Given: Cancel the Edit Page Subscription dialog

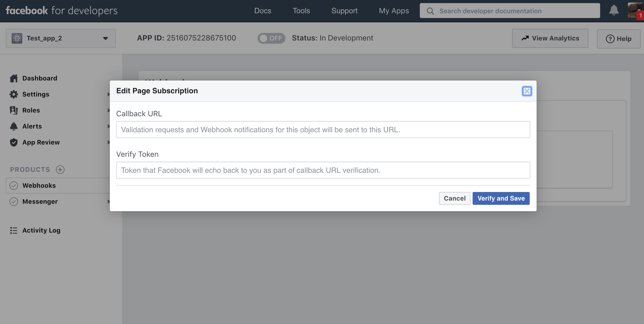Looking at the screenshot, I should pos(454,198).
